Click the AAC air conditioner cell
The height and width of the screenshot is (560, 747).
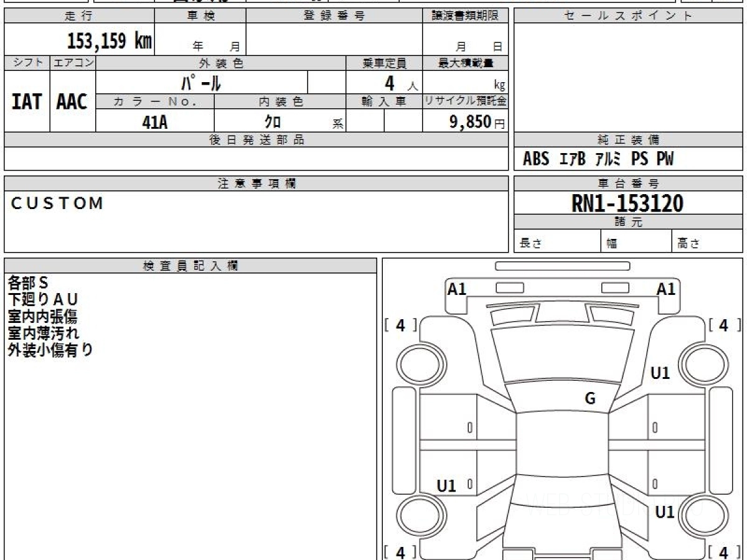coord(72,101)
